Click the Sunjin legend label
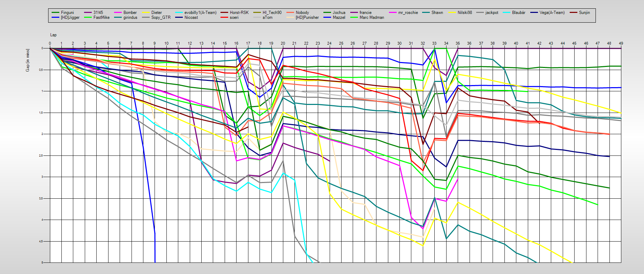Screen dimensions: 644x274 tap(584, 13)
